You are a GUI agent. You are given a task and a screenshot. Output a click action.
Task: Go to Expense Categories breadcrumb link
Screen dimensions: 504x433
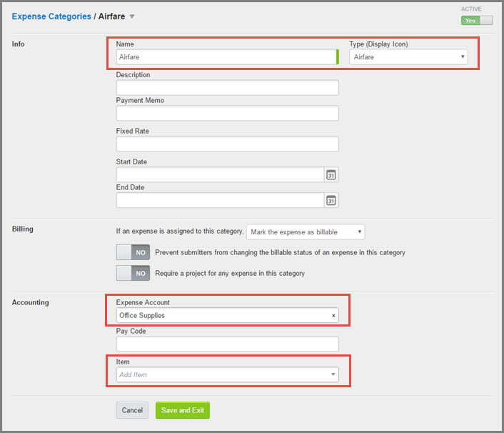pos(51,16)
